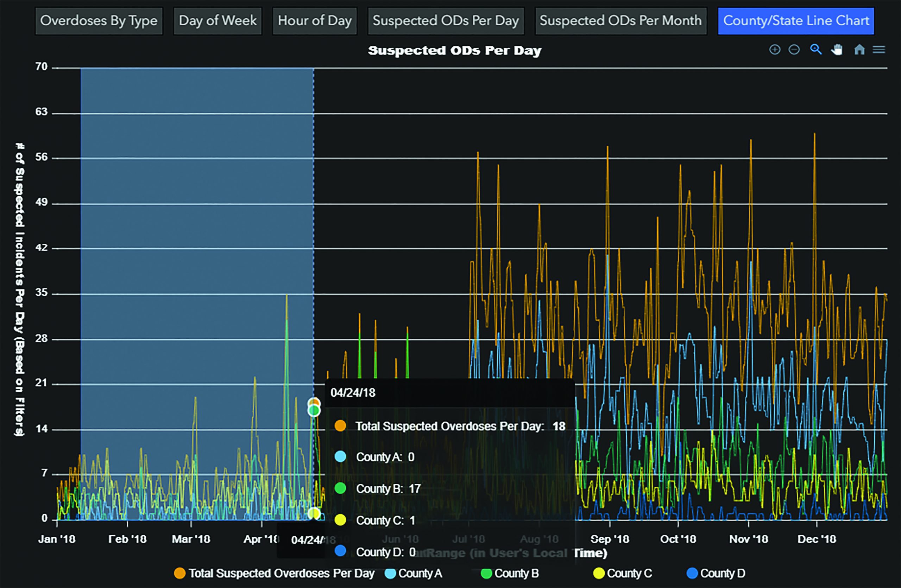Viewport: 901px width, 588px height.
Task: Click the yellow County C data point marker
Action: [314, 513]
